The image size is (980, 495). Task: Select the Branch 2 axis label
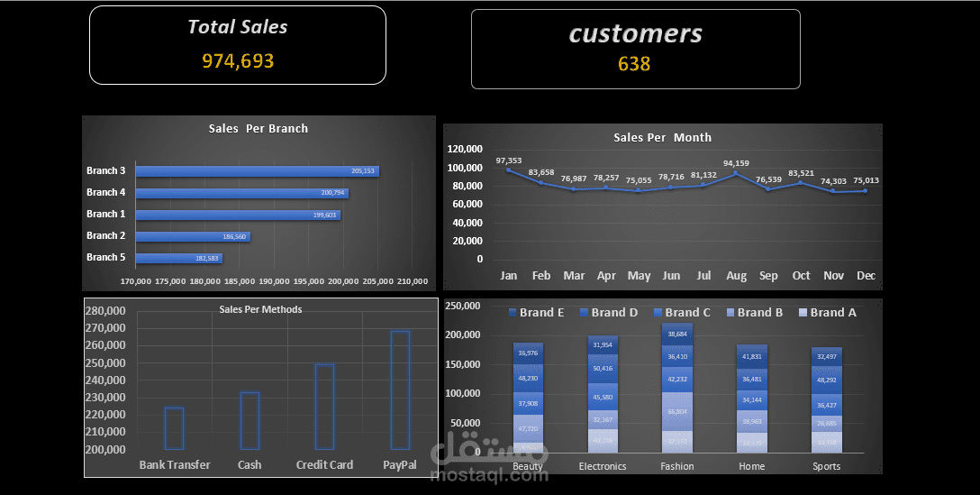(105, 235)
